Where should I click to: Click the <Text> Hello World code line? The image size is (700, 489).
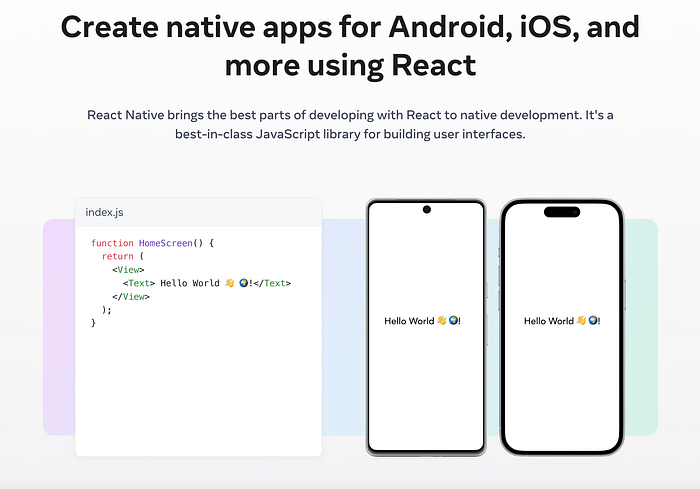207,283
